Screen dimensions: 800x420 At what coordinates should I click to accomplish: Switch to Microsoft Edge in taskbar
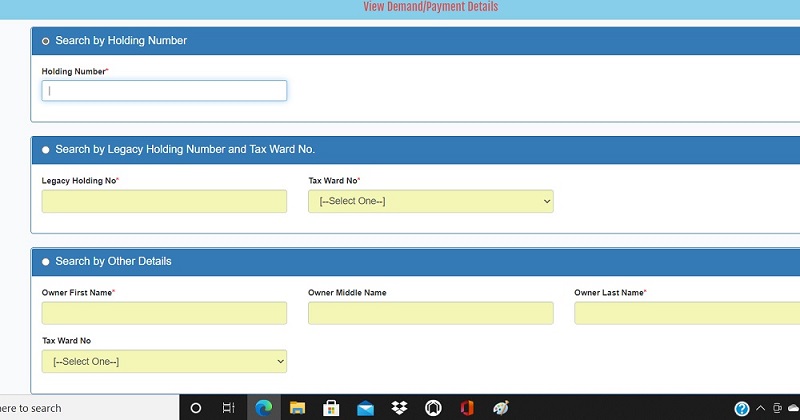pos(263,408)
